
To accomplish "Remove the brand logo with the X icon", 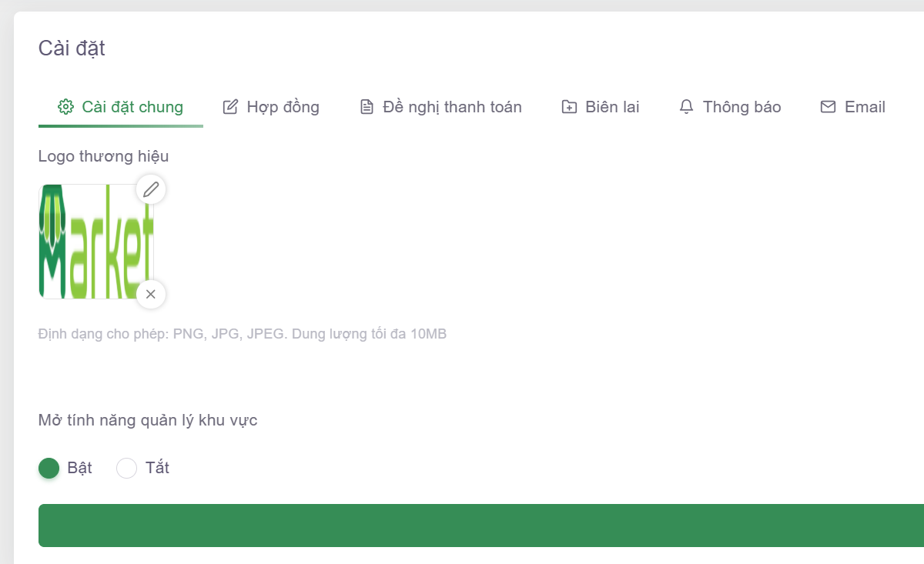I will pos(151,294).
